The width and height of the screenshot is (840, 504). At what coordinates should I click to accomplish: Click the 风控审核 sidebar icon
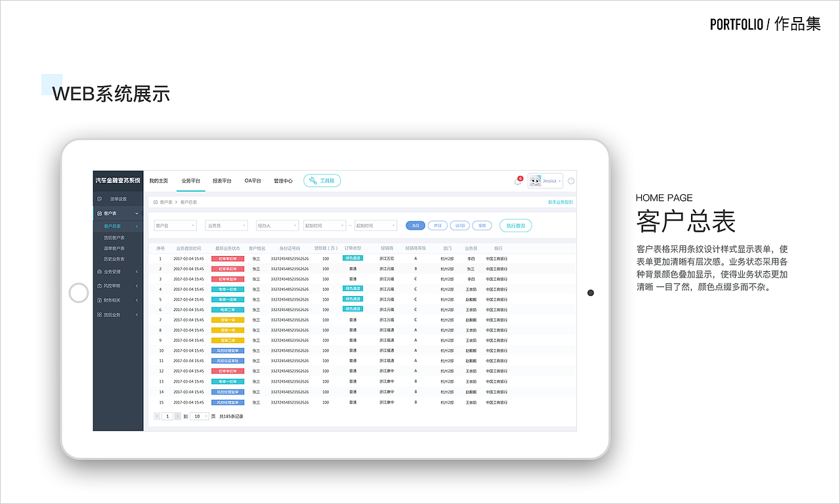99,285
